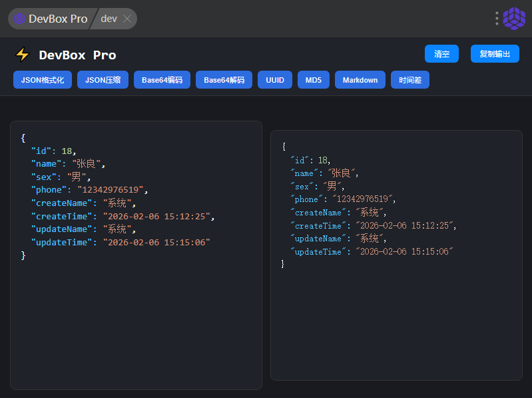
Task: Run the JSON格式化 tool
Action: pyautogui.click(x=43, y=80)
